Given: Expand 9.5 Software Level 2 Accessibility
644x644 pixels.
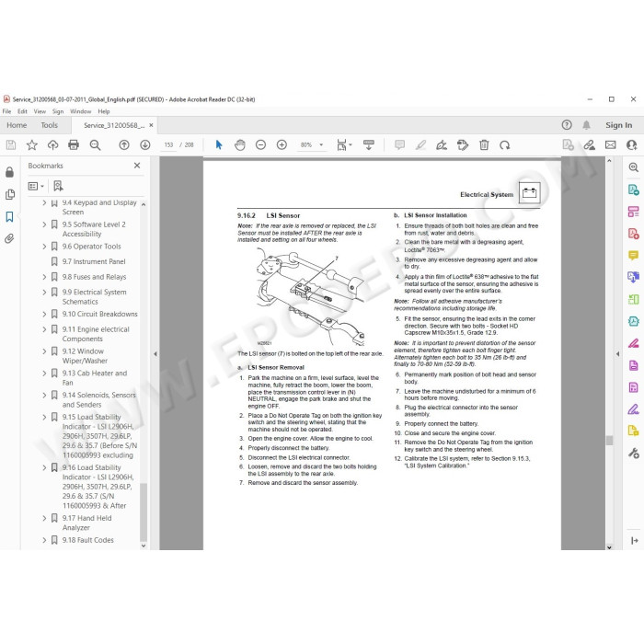Looking at the screenshot, I should coord(44,224).
